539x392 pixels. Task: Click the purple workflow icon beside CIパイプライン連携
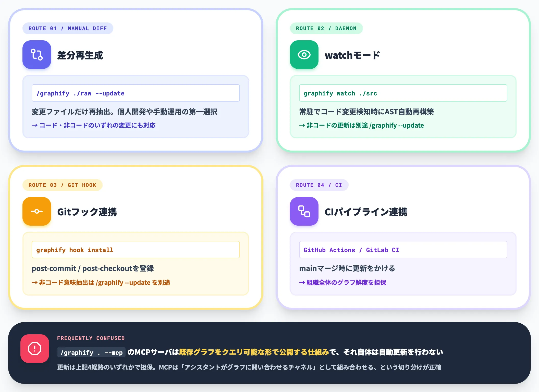tap(304, 211)
